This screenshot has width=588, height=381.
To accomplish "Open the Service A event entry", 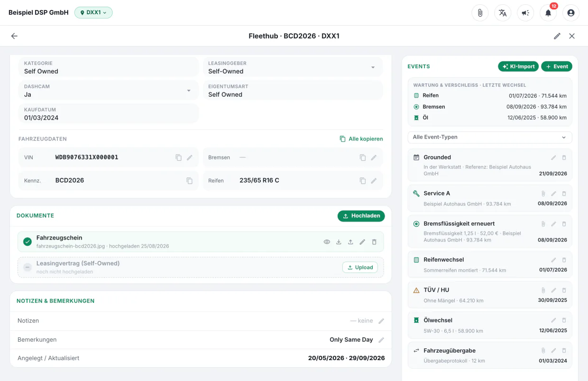I will pos(490,198).
